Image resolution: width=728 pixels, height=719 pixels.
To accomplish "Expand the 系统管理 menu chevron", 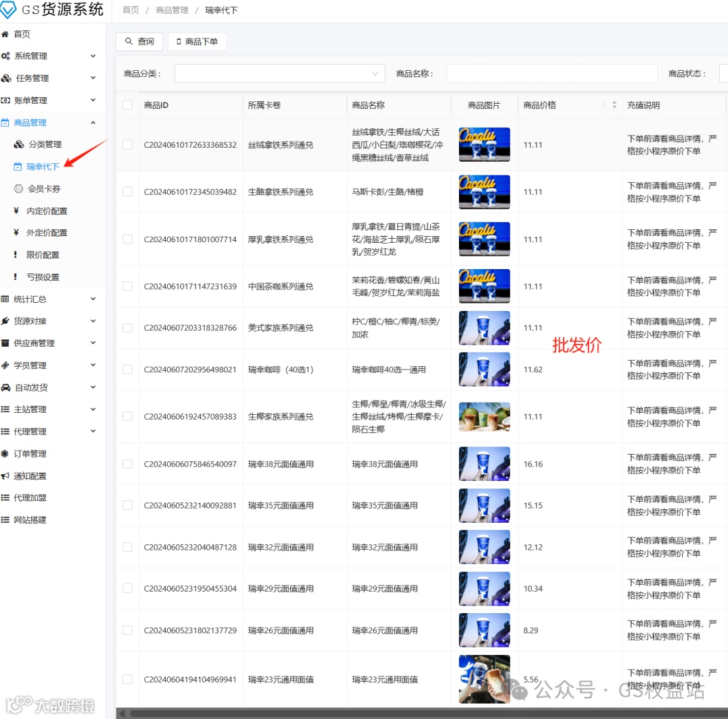I will coord(93,56).
